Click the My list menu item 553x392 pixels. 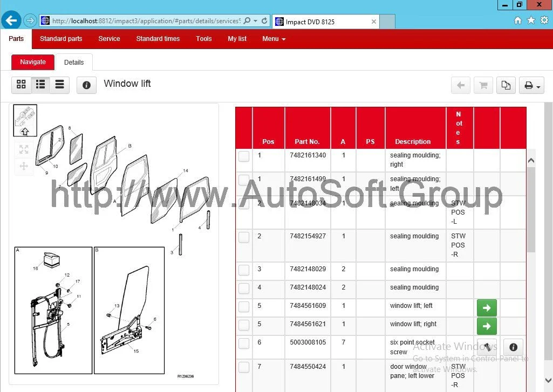coord(237,39)
